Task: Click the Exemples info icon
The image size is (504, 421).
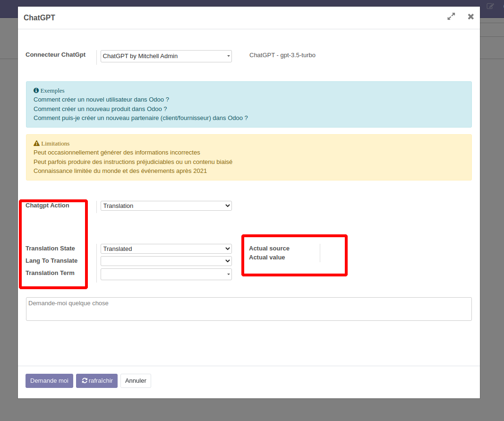Action: pyautogui.click(x=36, y=90)
